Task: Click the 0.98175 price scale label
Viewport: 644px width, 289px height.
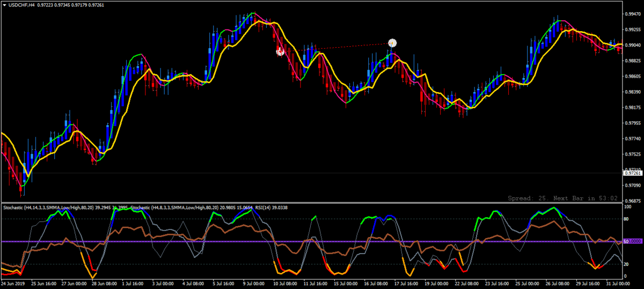Action: click(633, 107)
